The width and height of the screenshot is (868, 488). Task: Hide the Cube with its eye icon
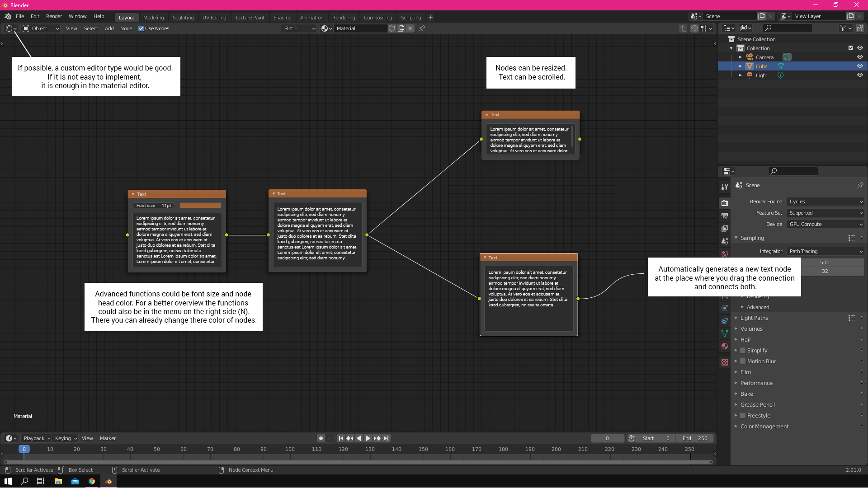[860, 66]
